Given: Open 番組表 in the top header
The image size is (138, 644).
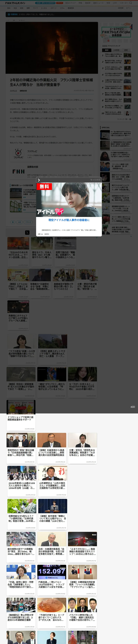Looking at the screenshot, I should (x=88, y=3).
